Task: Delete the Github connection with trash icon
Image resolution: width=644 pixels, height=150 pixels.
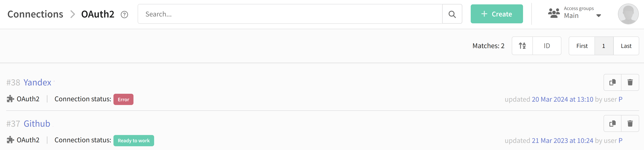Action: pos(630,124)
